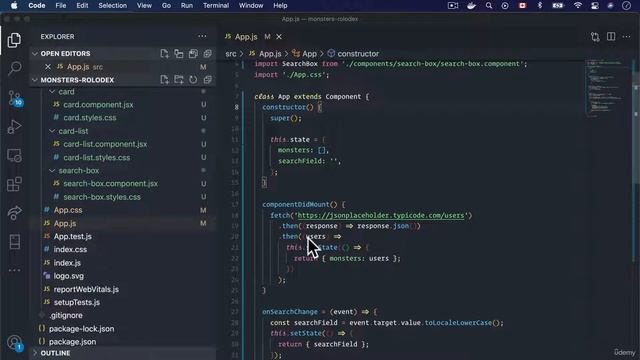Open search-box.styles.css file

point(102,197)
